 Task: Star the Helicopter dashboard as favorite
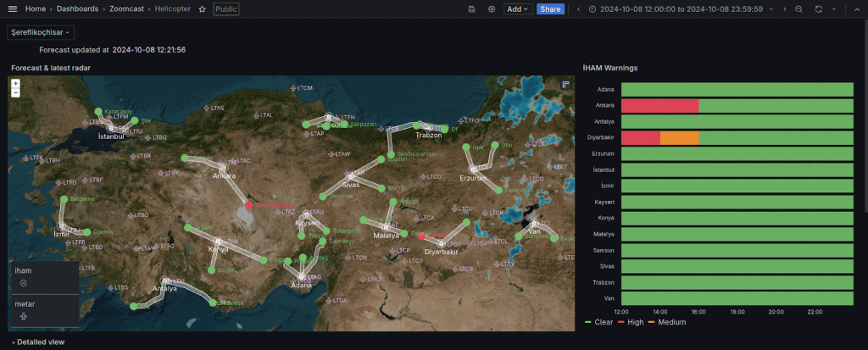point(202,8)
